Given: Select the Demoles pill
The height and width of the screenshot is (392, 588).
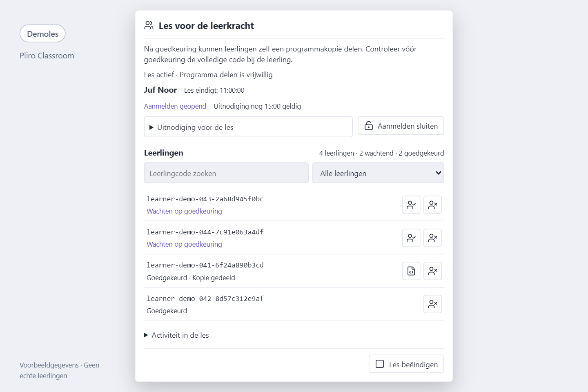Looking at the screenshot, I should [x=42, y=34].
